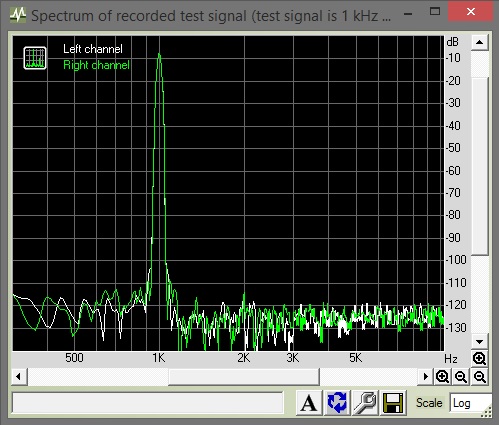Click the text annotation 'A' button
Viewport: 499px width, 425px height.
click(309, 403)
